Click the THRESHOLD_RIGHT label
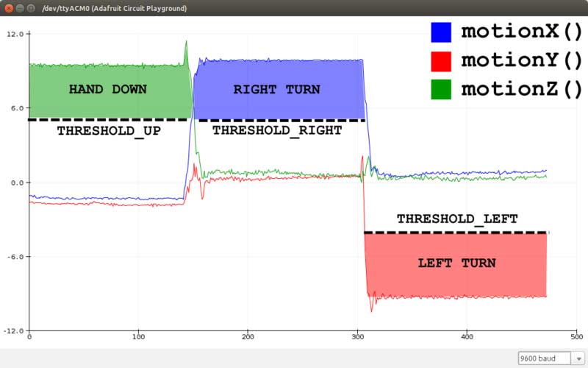The width and height of the screenshot is (588, 368). pos(277,130)
